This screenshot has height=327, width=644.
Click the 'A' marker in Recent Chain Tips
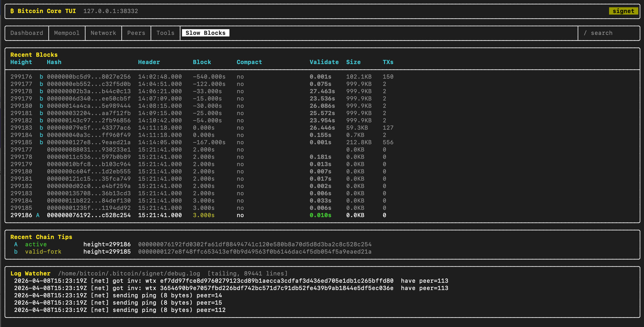(16, 244)
